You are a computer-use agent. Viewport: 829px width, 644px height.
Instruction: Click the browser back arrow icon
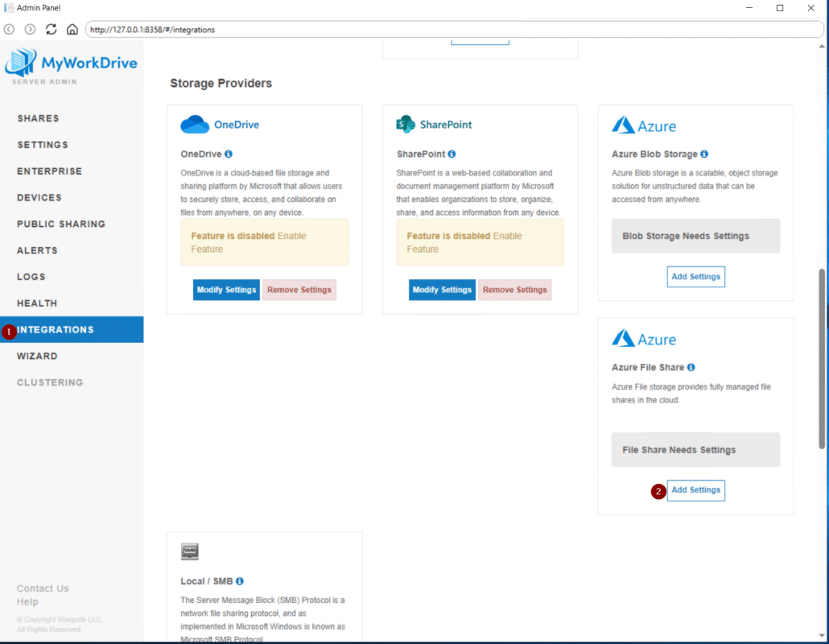coord(9,30)
